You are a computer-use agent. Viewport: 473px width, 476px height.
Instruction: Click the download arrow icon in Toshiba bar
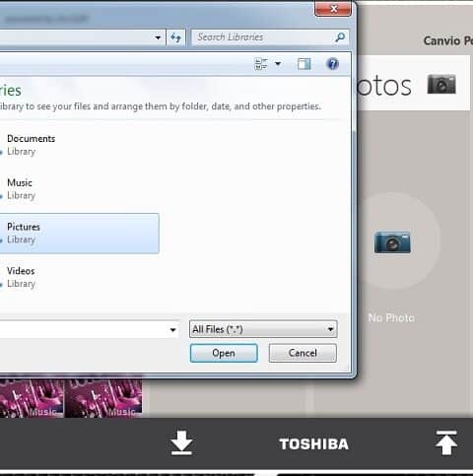(181, 443)
